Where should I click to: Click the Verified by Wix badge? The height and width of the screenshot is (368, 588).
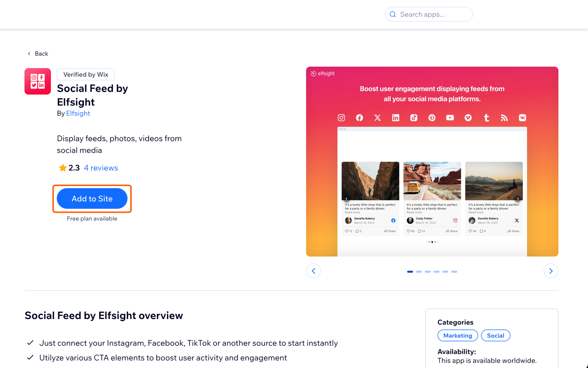[x=86, y=75]
